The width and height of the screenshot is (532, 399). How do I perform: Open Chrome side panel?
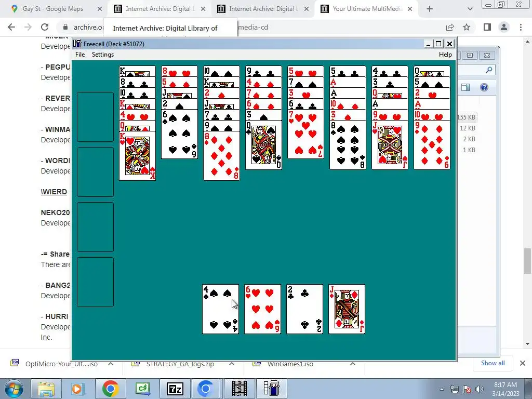[x=487, y=27]
